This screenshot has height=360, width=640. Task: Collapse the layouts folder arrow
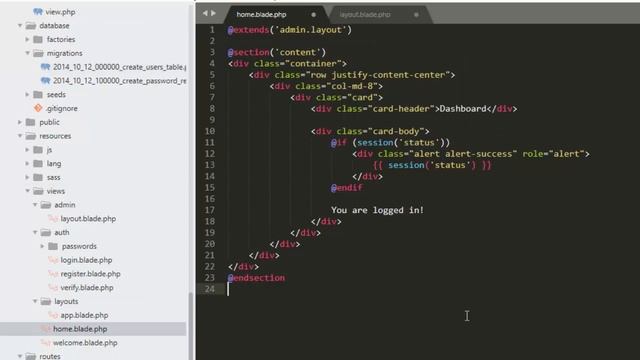click(35, 301)
